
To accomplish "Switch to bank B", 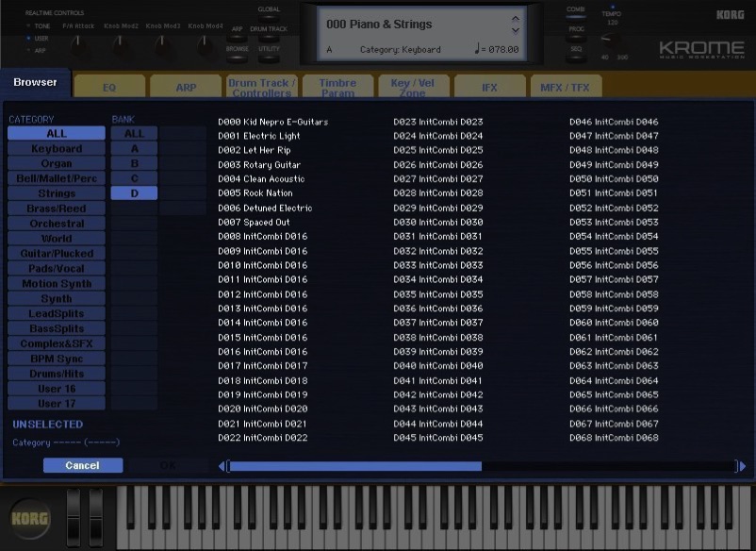I will pyautogui.click(x=134, y=163).
